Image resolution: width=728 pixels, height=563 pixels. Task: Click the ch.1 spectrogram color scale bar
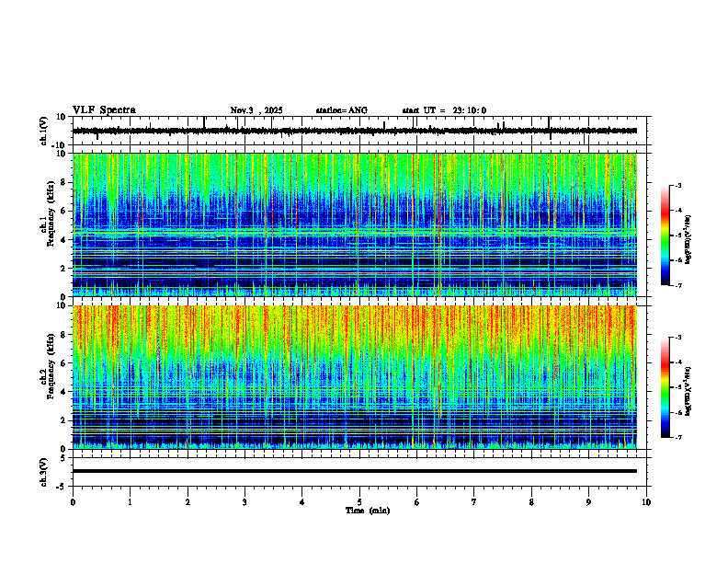665,236
